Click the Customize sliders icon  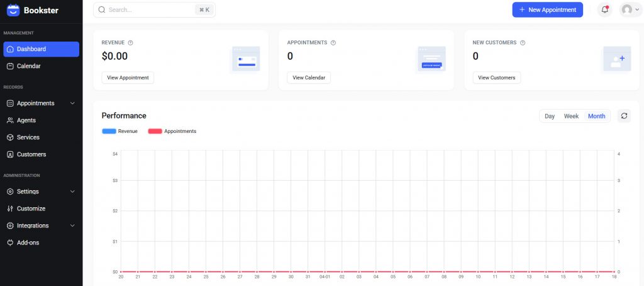point(10,209)
